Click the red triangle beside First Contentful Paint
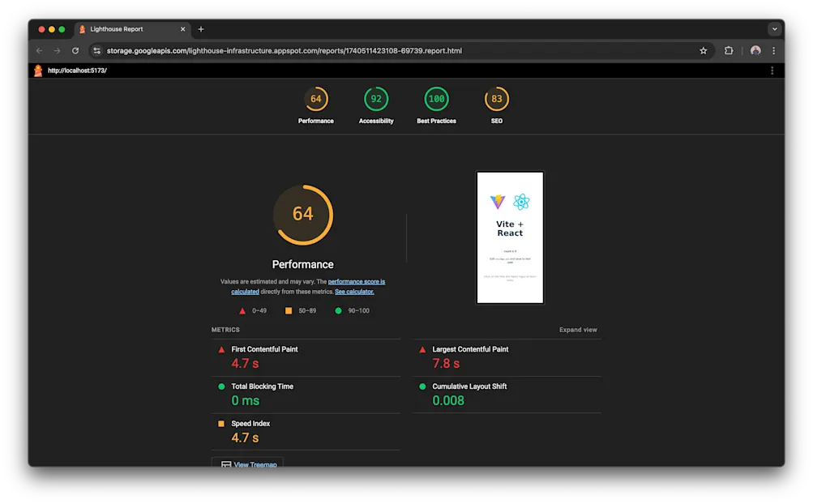 tap(221, 349)
